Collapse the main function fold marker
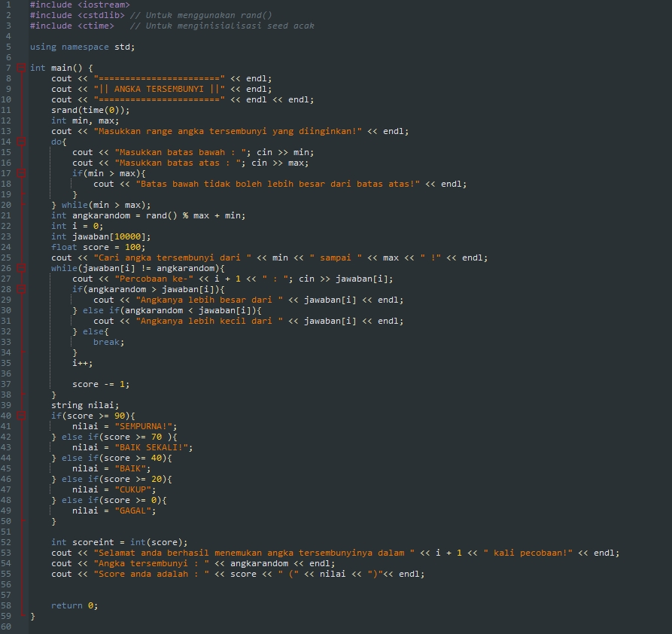This screenshot has height=634, width=672. [21, 67]
